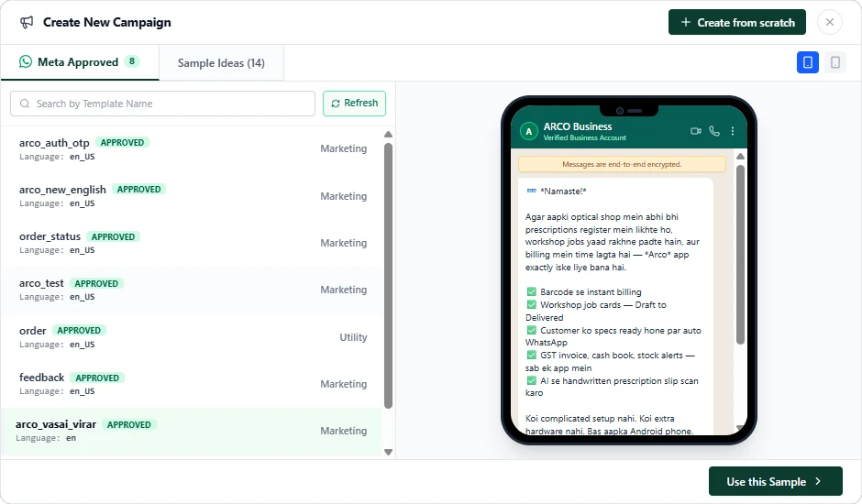Viewport: 862px width, 504px height.
Task: Select the arco_new_english template
Action: coord(191,196)
